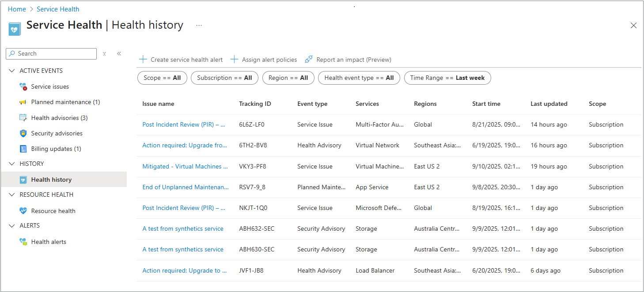Viewport: 644px width, 292px height.
Task: Click the Billing updates icon
Action: (23, 149)
